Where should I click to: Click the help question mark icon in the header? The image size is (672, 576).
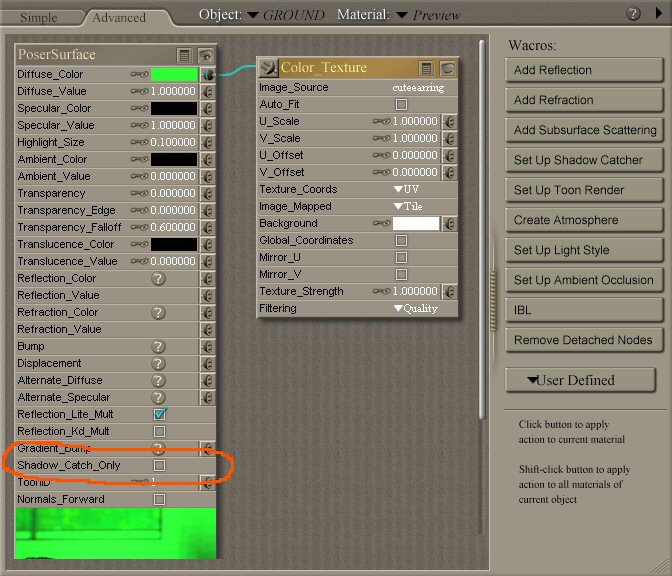(x=633, y=14)
